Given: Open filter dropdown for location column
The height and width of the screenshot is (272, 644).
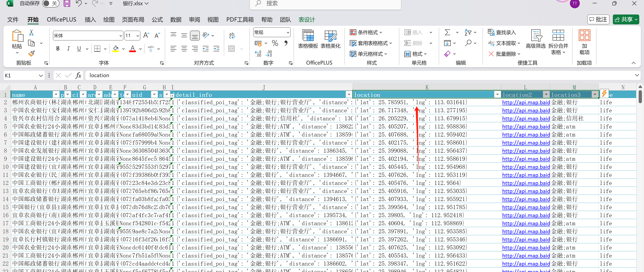Looking at the screenshot, I should pyautogui.click(x=497, y=95).
